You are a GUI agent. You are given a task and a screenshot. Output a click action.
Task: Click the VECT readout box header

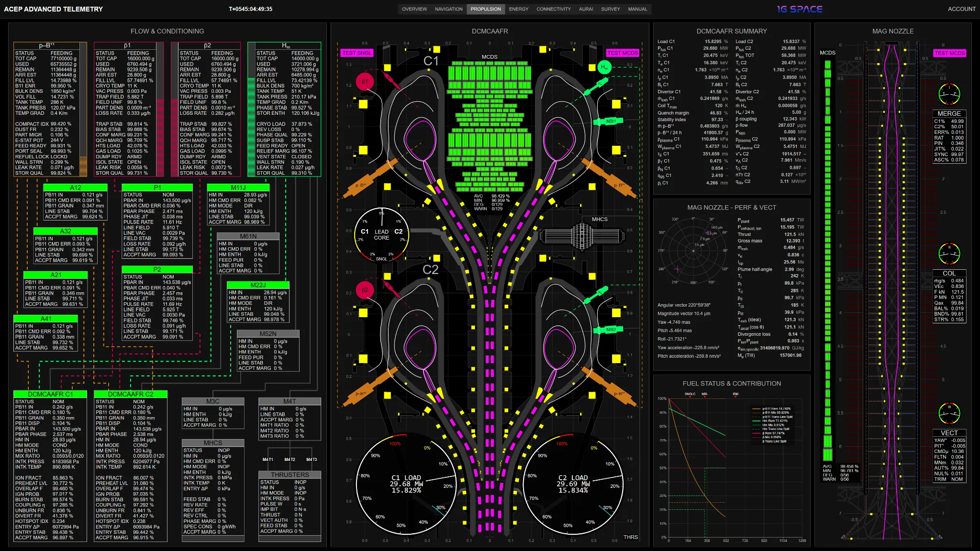coord(949,433)
